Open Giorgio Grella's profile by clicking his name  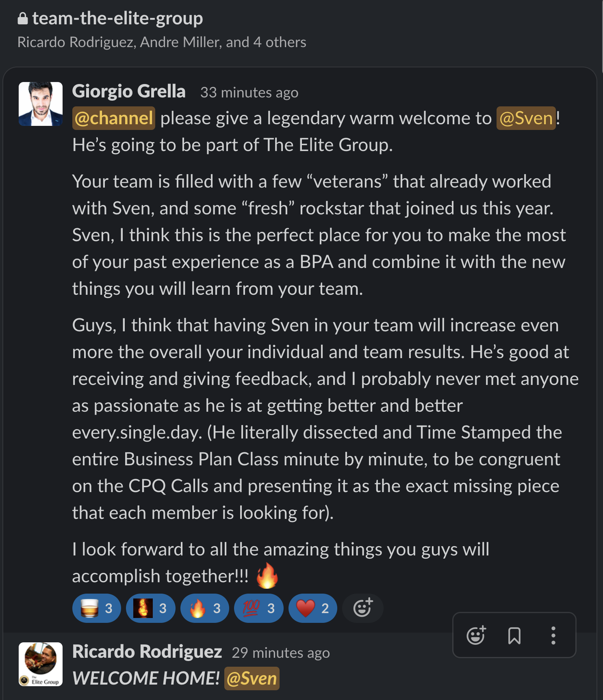point(129,91)
